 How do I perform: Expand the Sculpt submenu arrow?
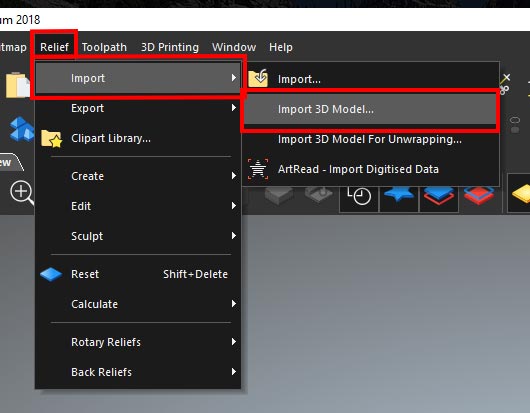point(234,236)
